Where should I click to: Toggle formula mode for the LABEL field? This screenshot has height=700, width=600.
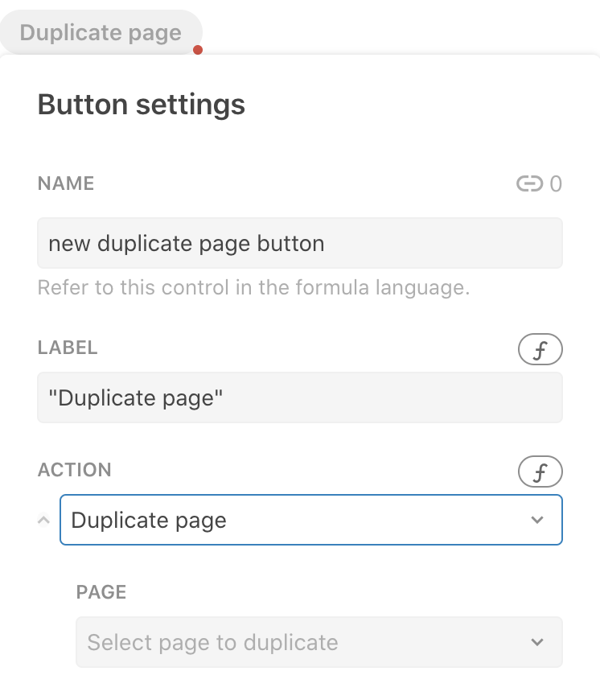pyautogui.click(x=540, y=349)
